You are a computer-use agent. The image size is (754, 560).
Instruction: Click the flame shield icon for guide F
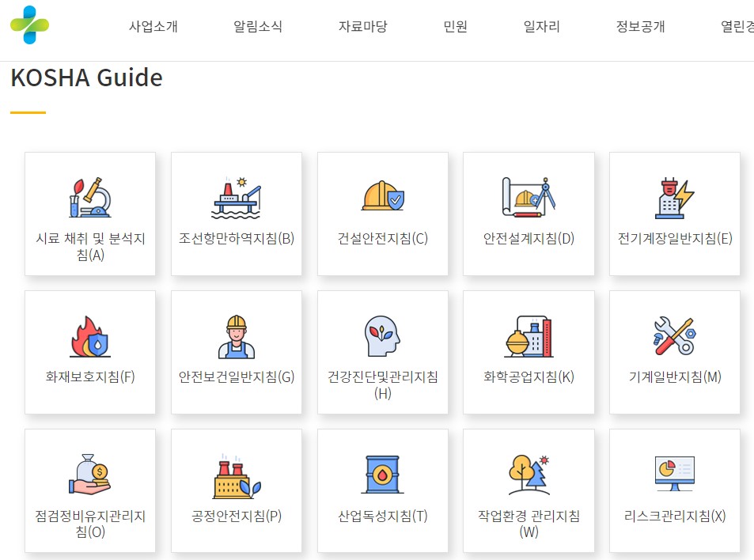click(x=90, y=336)
